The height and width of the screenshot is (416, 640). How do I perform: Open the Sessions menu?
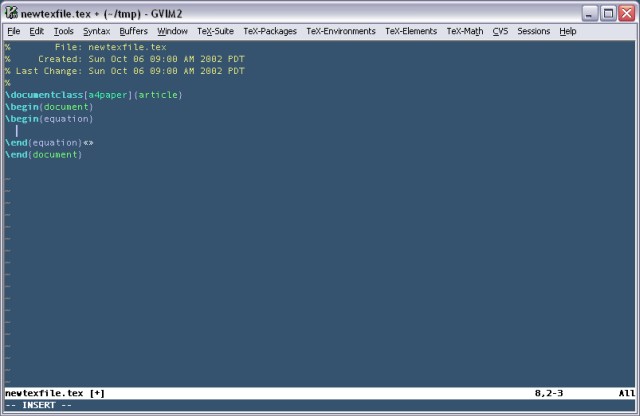click(533, 31)
